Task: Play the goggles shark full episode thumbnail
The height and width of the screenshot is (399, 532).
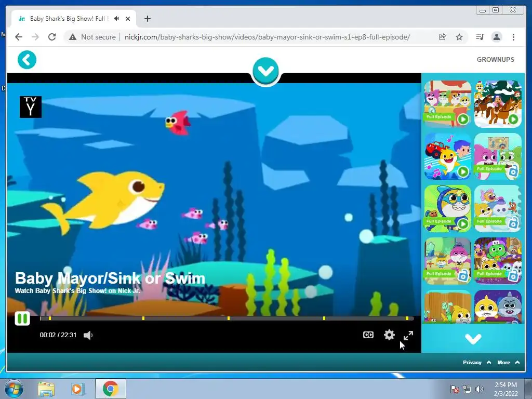Action: click(x=448, y=208)
